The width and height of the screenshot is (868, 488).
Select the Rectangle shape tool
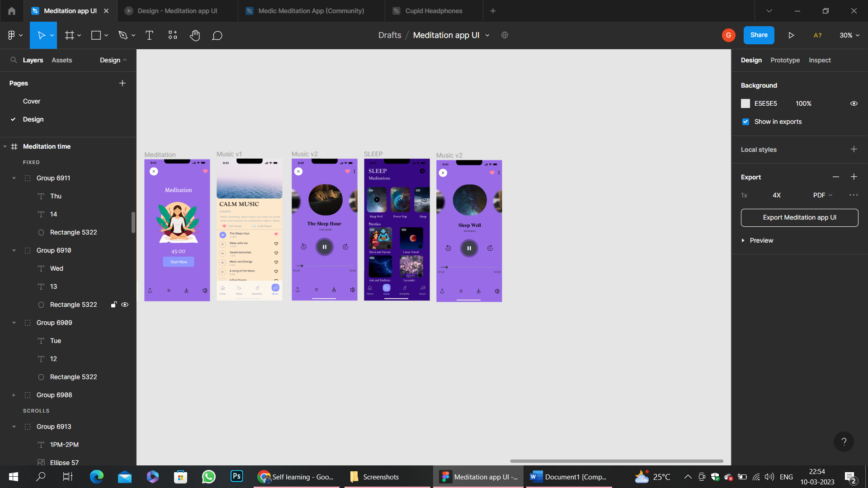tap(96, 35)
